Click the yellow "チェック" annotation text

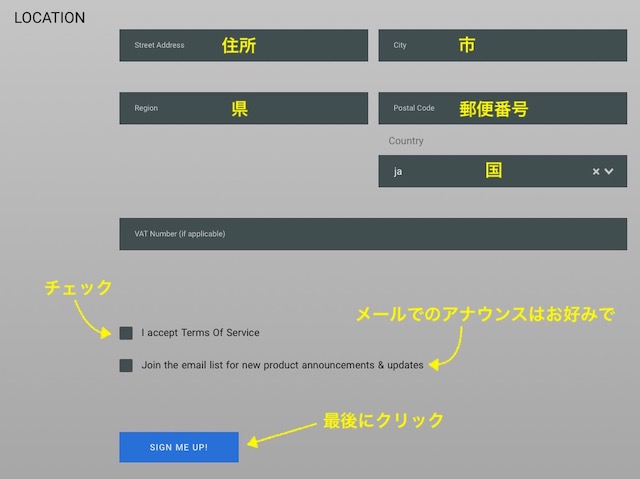79,288
